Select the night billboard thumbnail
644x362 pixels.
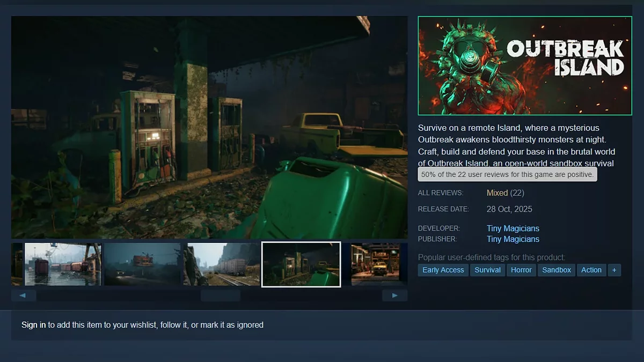click(x=142, y=264)
